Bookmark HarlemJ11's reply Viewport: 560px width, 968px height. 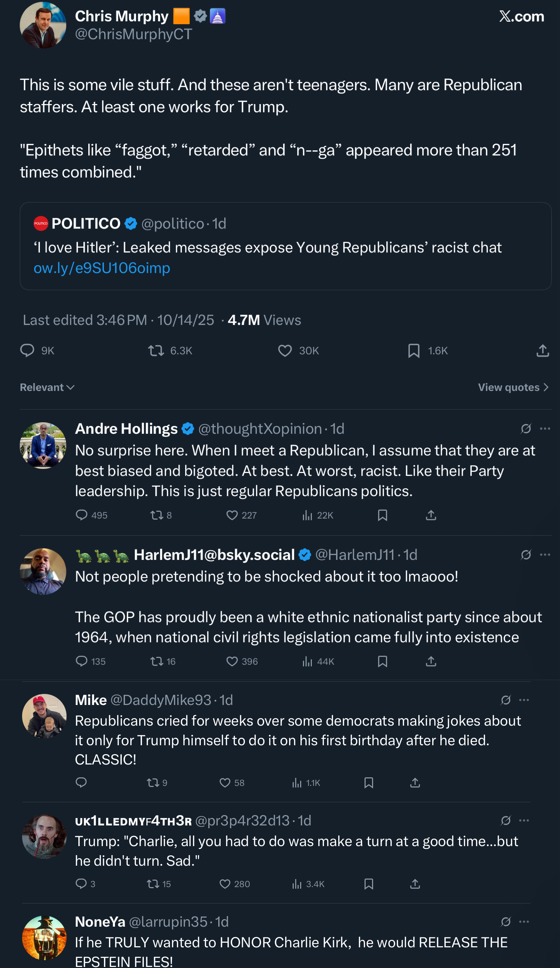pyautogui.click(x=382, y=661)
